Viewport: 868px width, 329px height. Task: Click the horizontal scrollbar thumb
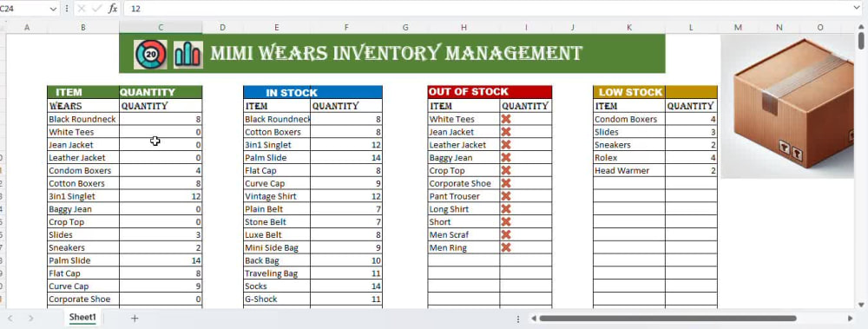pos(667,319)
